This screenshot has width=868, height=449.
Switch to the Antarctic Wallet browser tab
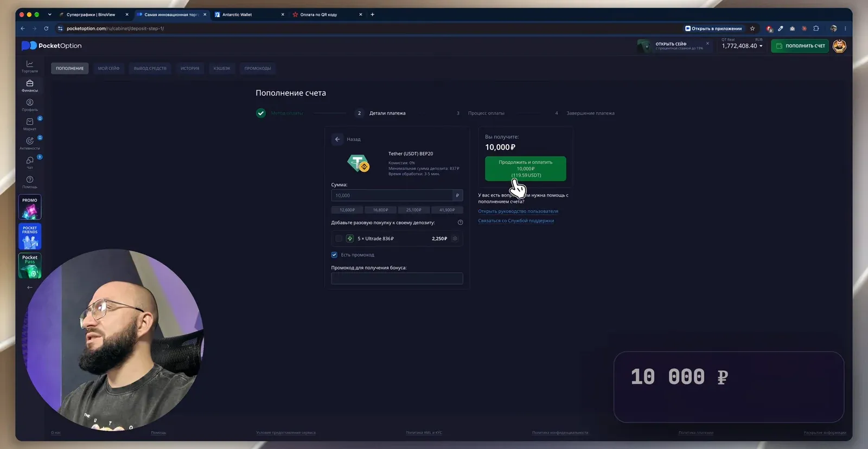pos(249,15)
